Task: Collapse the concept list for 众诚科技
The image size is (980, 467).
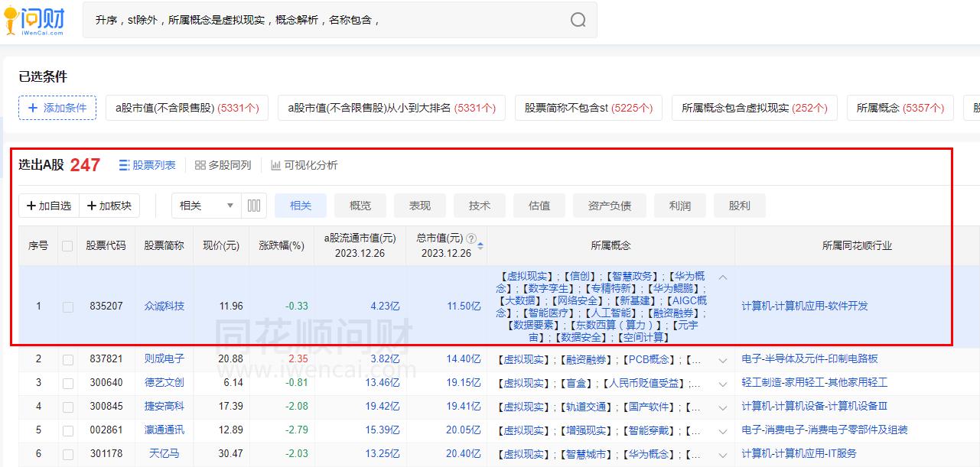Action: (x=722, y=277)
